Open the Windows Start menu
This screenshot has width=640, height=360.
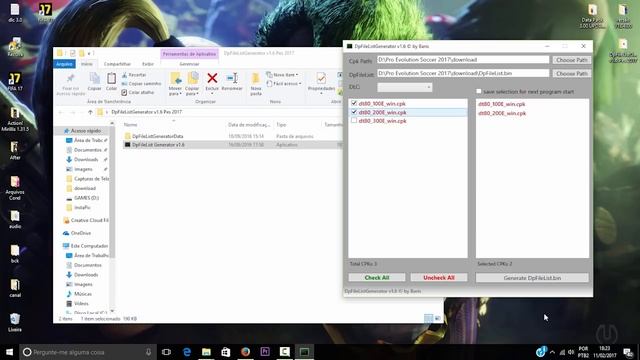tap(9, 352)
